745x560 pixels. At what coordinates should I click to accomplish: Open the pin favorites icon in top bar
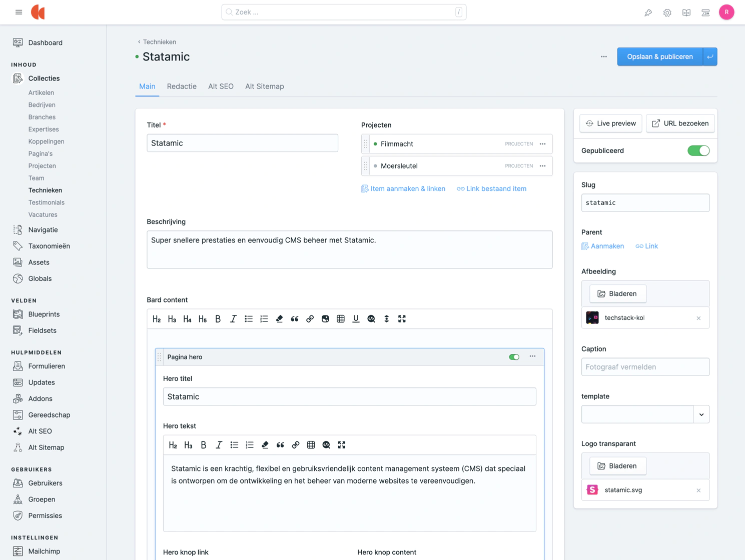[648, 12]
